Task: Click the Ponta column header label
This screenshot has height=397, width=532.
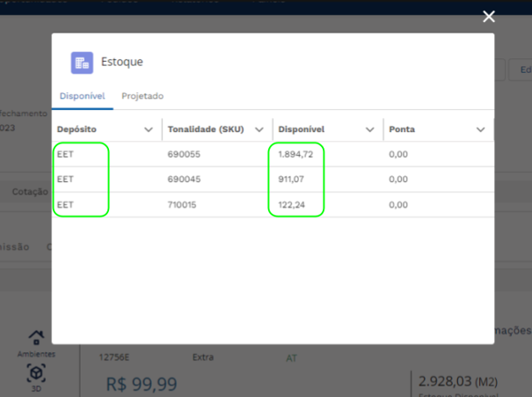Action: coord(402,129)
